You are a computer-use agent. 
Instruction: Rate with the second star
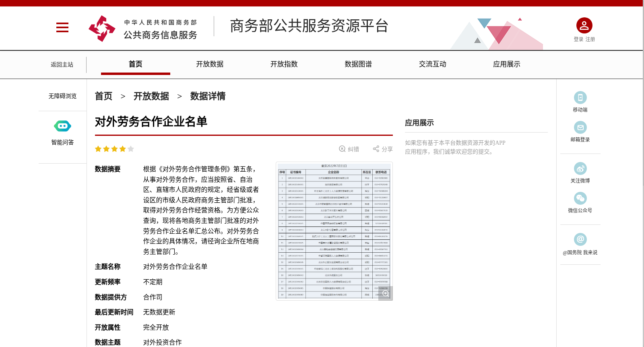tap(106, 149)
